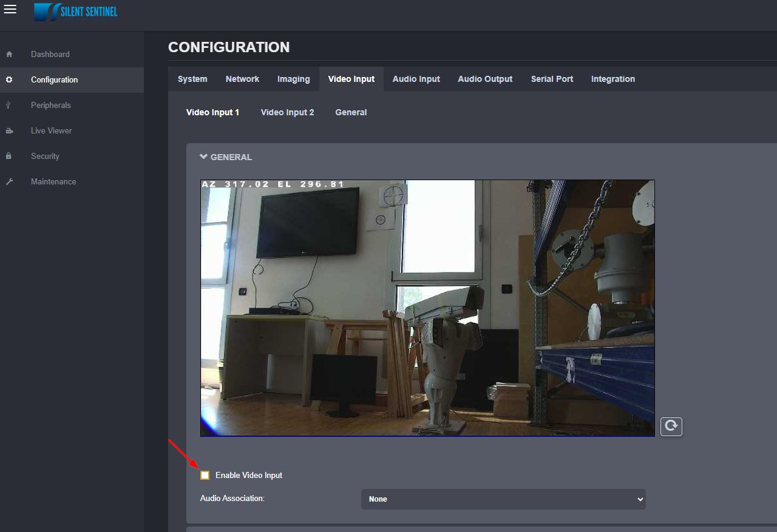The image size is (777, 532).
Task: Collapse the GENERAL section chevron
Action: click(x=203, y=156)
